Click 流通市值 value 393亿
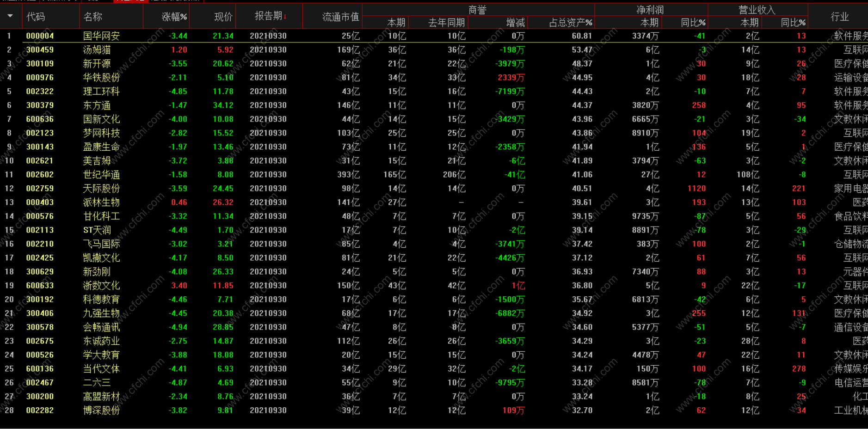This screenshot has width=868, height=429. [x=349, y=174]
